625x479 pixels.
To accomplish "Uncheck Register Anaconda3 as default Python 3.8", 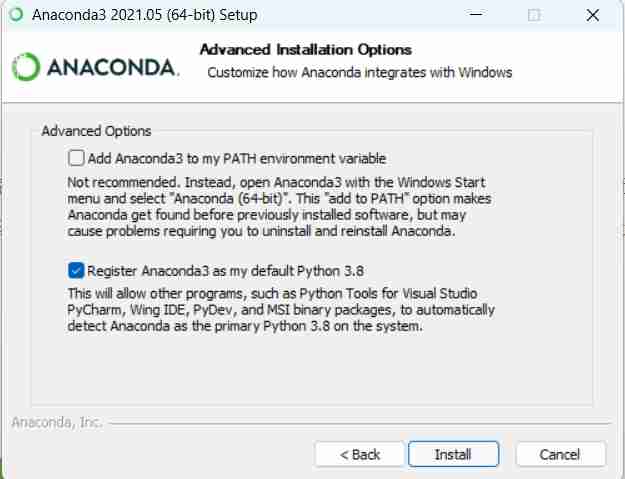I will (76, 271).
